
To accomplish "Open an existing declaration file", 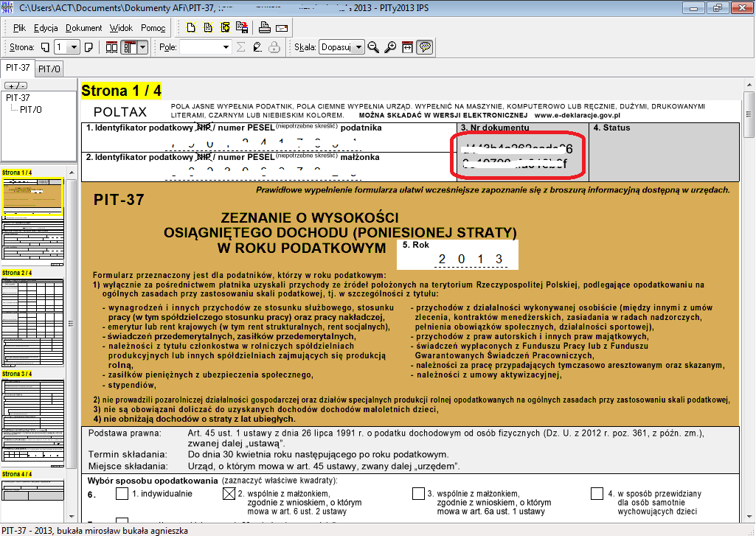I will click(x=208, y=27).
